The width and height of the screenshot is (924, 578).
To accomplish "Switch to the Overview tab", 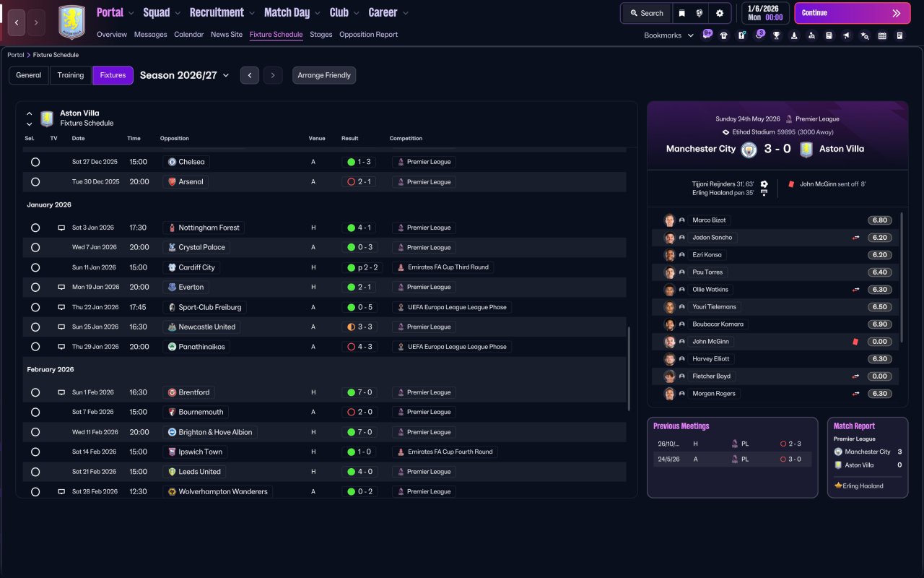I will [112, 35].
